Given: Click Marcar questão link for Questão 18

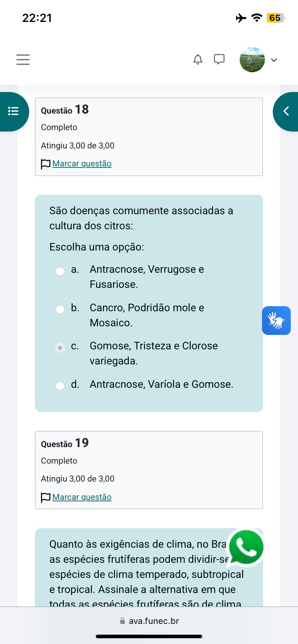Looking at the screenshot, I should coord(82,164).
